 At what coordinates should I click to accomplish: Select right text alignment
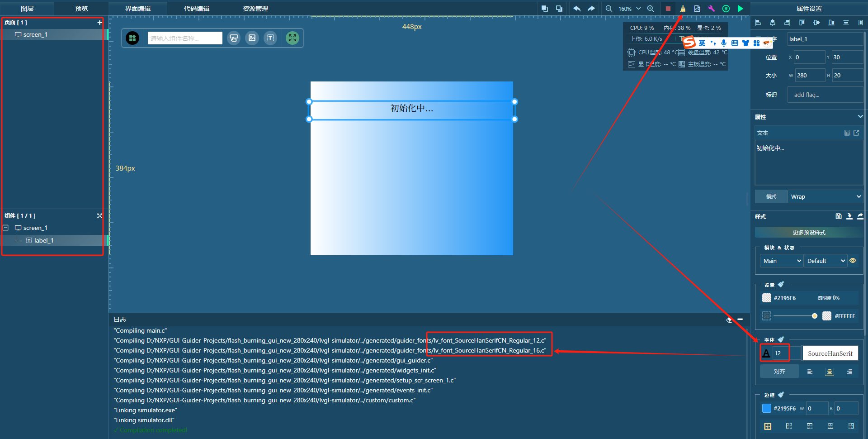click(x=849, y=372)
